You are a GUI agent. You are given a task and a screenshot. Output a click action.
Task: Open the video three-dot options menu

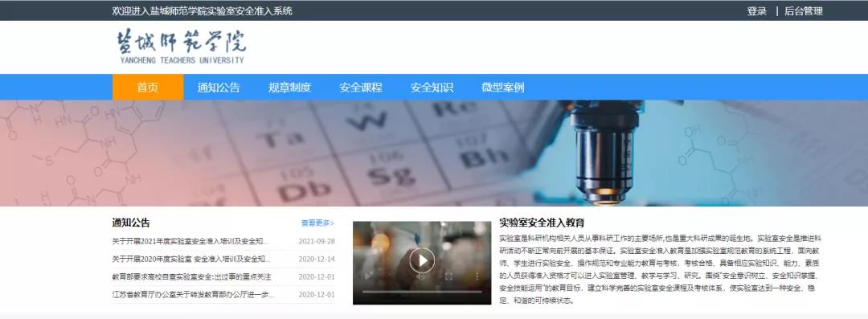(x=477, y=276)
